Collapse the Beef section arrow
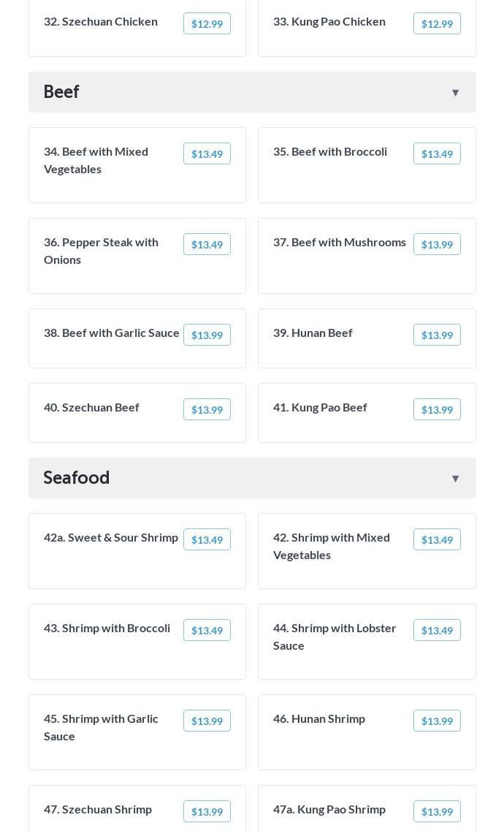 [455, 93]
